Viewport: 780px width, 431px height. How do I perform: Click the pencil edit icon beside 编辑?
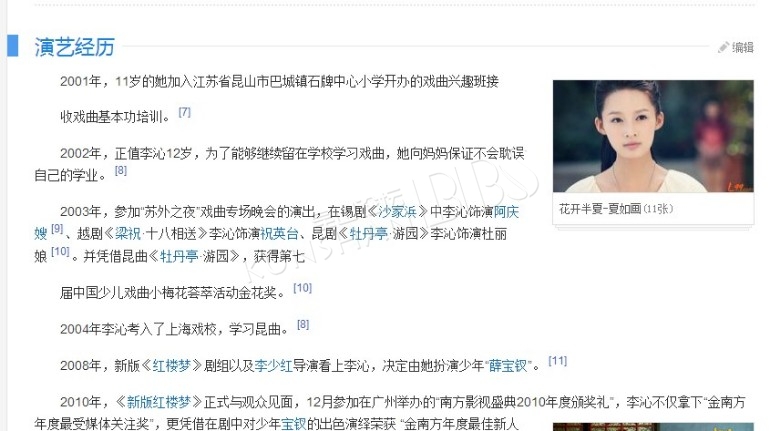723,47
